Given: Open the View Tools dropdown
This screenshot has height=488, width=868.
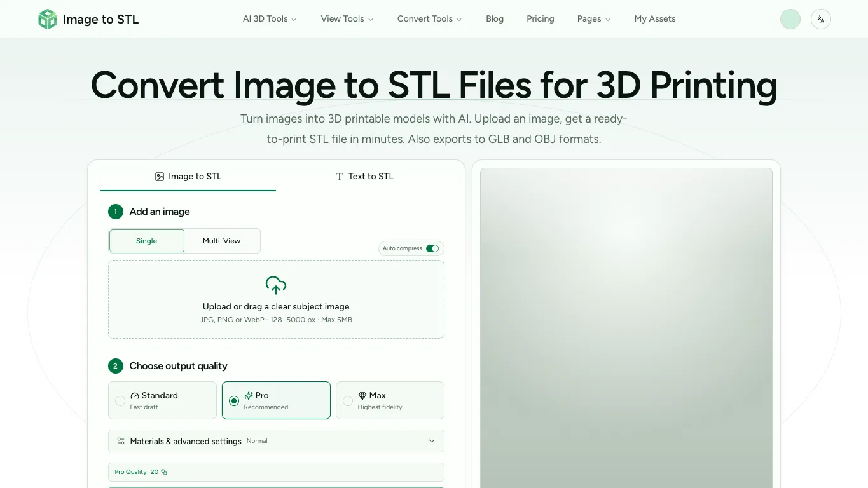Looking at the screenshot, I should tap(347, 19).
